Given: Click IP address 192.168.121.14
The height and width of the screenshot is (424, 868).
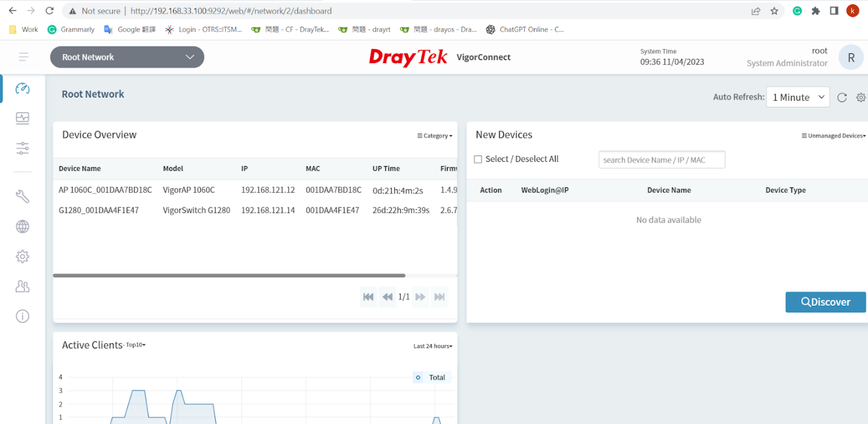Looking at the screenshot, I should pyautogui.click(x=268, y=210).
